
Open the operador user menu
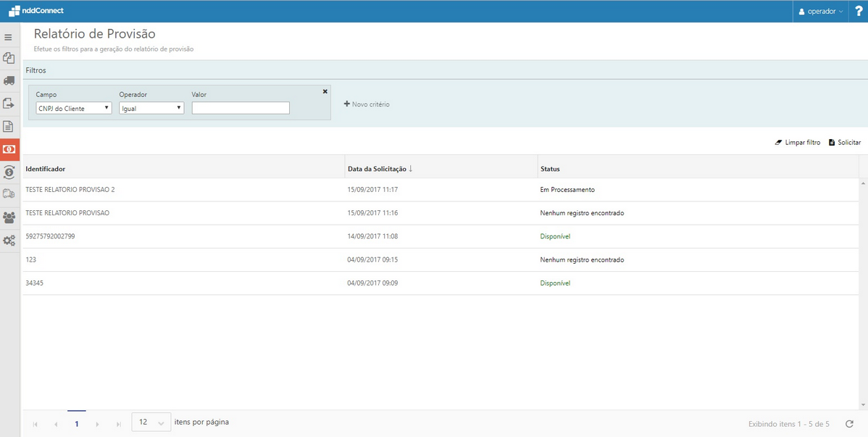click(x=821, y=12)
